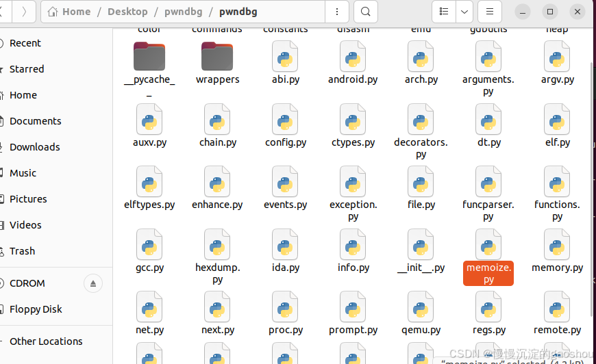Image resolution: width=596 pixels, height=364 pixels.
Task: Select the chain.py file icon
Action: click(x=217, y=119)
